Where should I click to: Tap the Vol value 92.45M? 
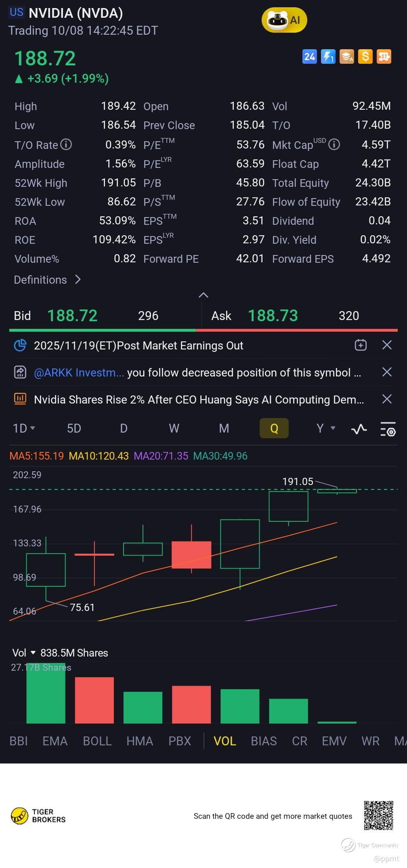[371, 106]
